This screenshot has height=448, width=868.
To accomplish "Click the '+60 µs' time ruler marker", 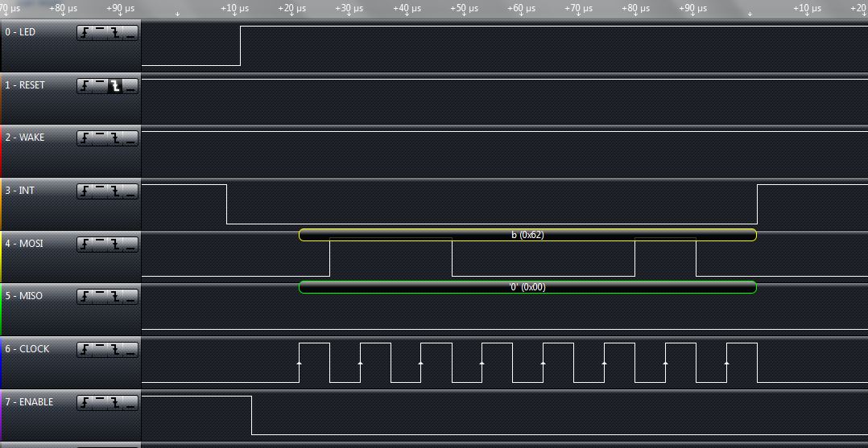I will (522, 9).
